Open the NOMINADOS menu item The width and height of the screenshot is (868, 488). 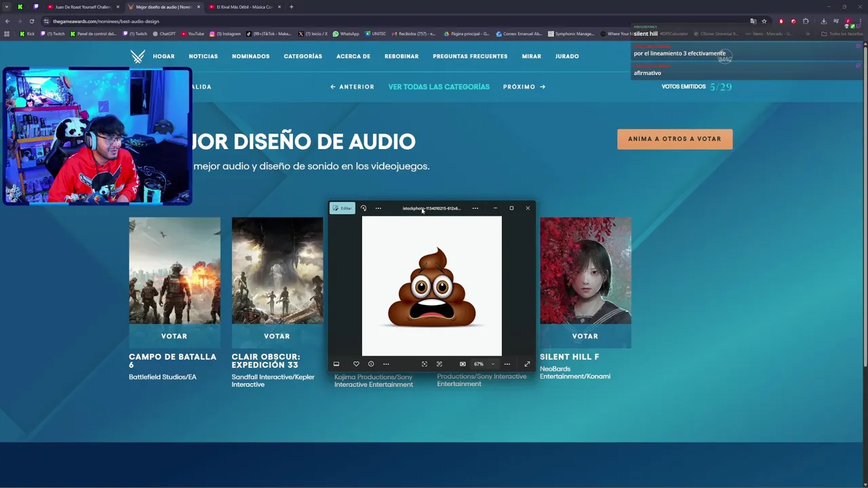251,56
